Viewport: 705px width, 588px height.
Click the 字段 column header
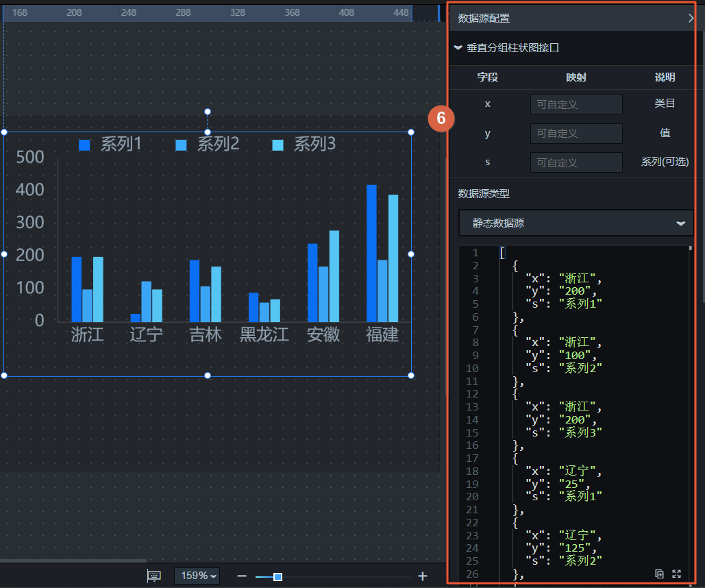(487, 77)
